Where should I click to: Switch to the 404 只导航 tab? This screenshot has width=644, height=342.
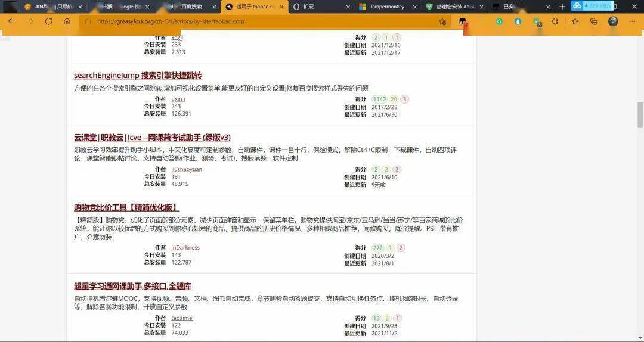[52, 7]
